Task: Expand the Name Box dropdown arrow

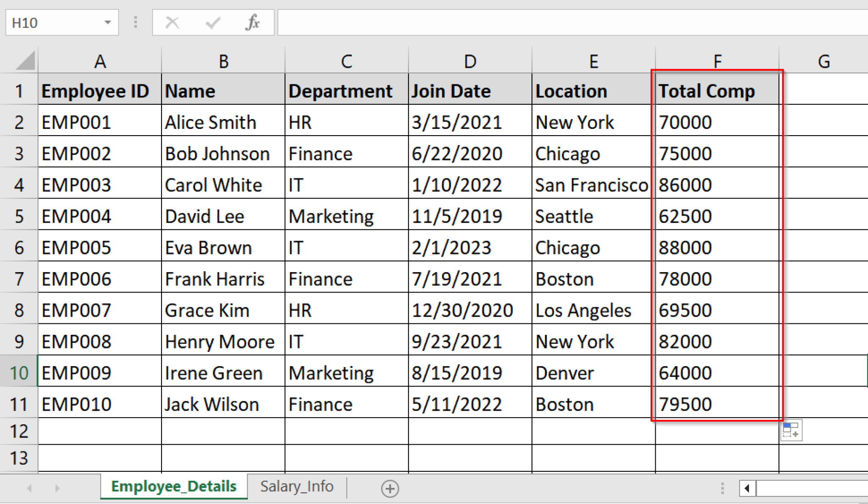Action: coord(108,22)
